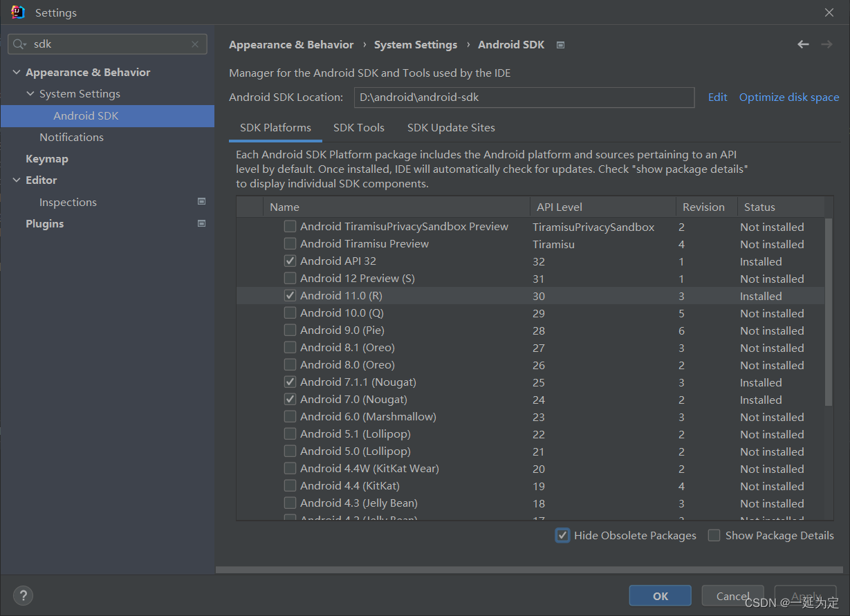Image resolution: width=850 pixels, height=616 pixels.
Task: Open Notifications settings page
Action: (x=71, y=137)
